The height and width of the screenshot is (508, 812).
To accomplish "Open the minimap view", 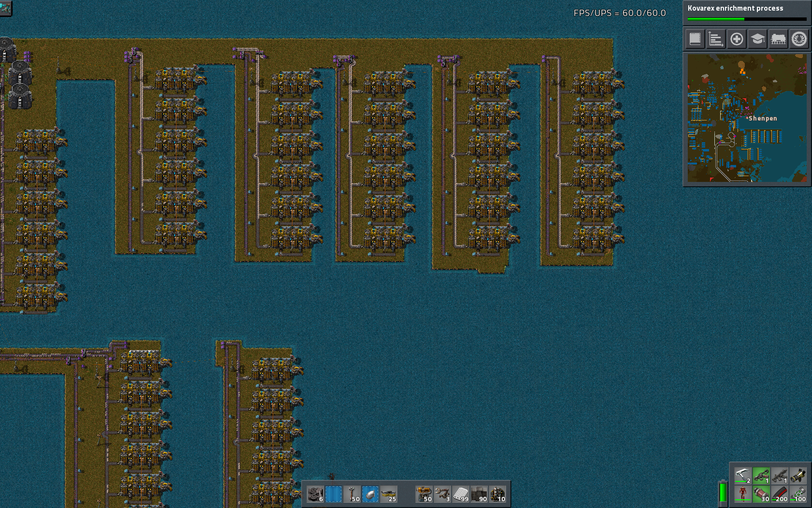I will pos(747,118).
